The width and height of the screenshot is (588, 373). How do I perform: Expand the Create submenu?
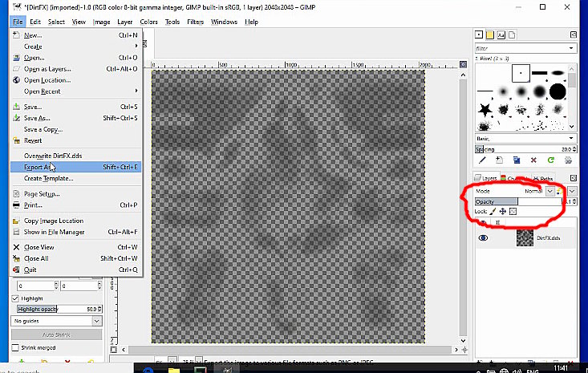pyautogui.click(x=75, y=47)
